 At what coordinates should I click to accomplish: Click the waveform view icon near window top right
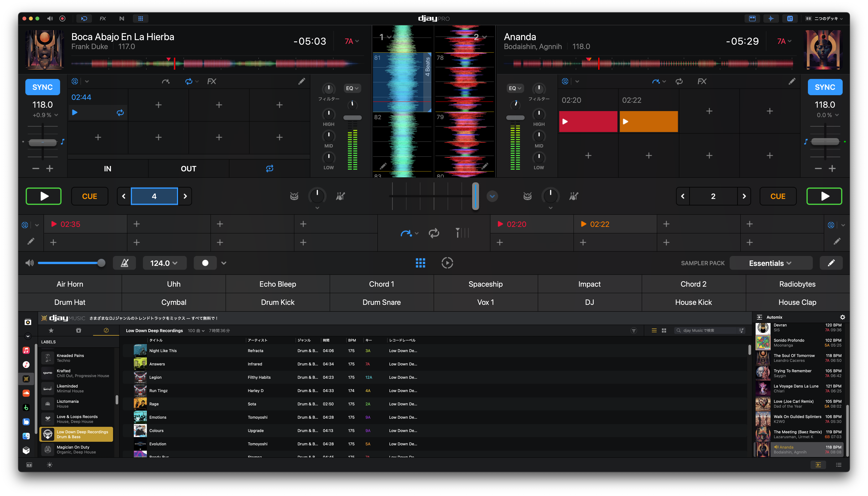(x=771, y=18)
